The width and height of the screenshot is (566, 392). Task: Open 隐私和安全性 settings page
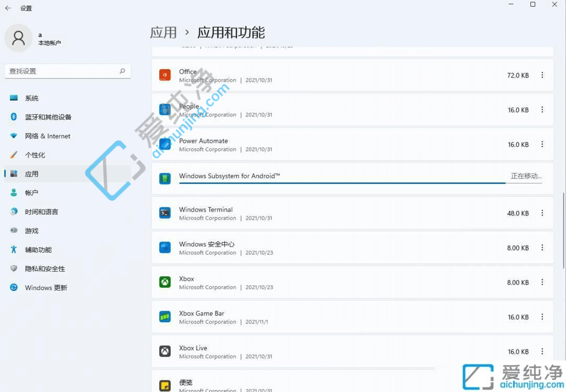[x=68, y=268]
